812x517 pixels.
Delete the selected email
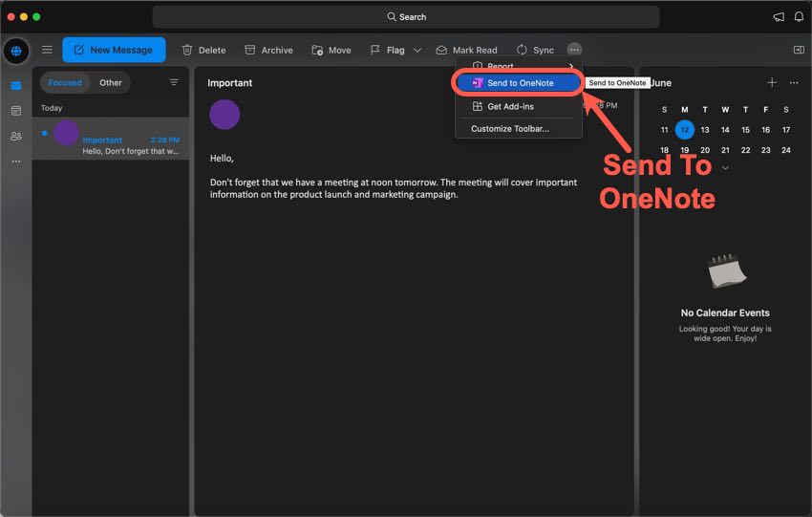[204, 50]
